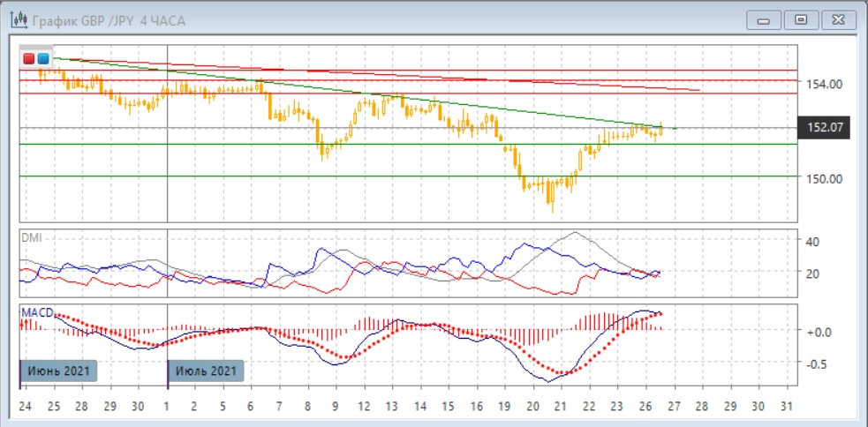Click the blue square icon on chart
The height and width of the screenshot is (427, 868).
(42, 59)
